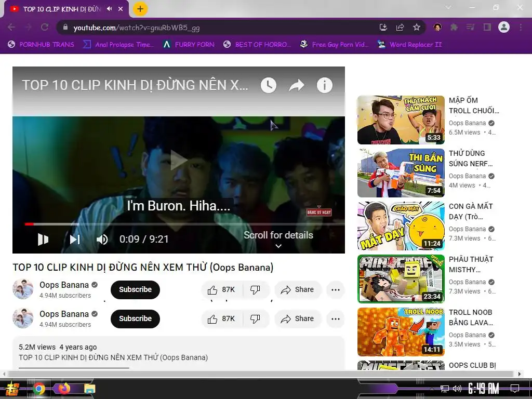Image resolution: width=532 pixels, height=399 pixels.
Task: Open the extensions puzzle icon
Action: (454, 27)
